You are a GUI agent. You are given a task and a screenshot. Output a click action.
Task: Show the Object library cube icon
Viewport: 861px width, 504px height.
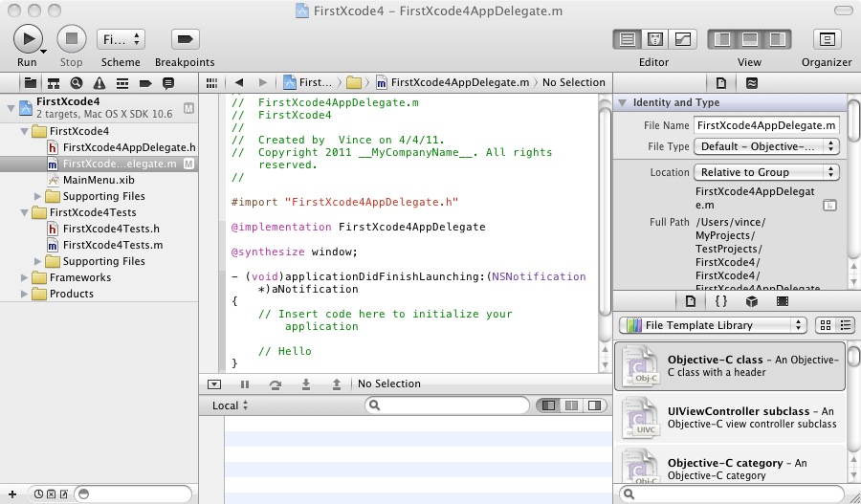pos(752,301)
